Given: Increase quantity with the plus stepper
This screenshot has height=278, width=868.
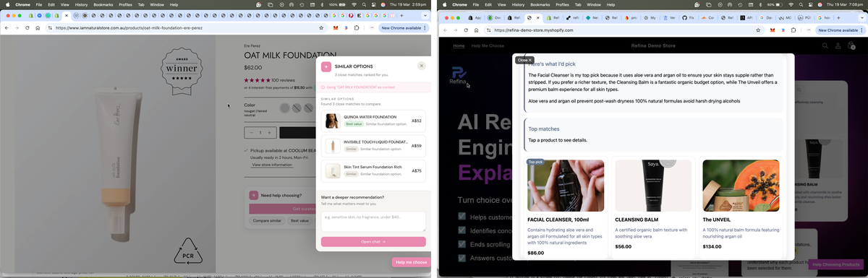Looking at the screenshot, I should [x=270, y=133].
